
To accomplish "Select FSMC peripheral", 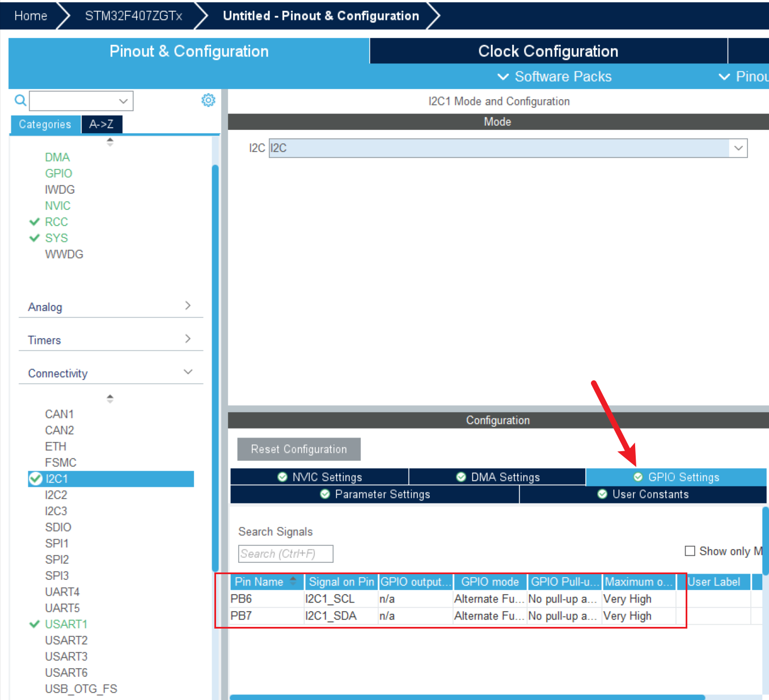I will [x=61, y=463].
